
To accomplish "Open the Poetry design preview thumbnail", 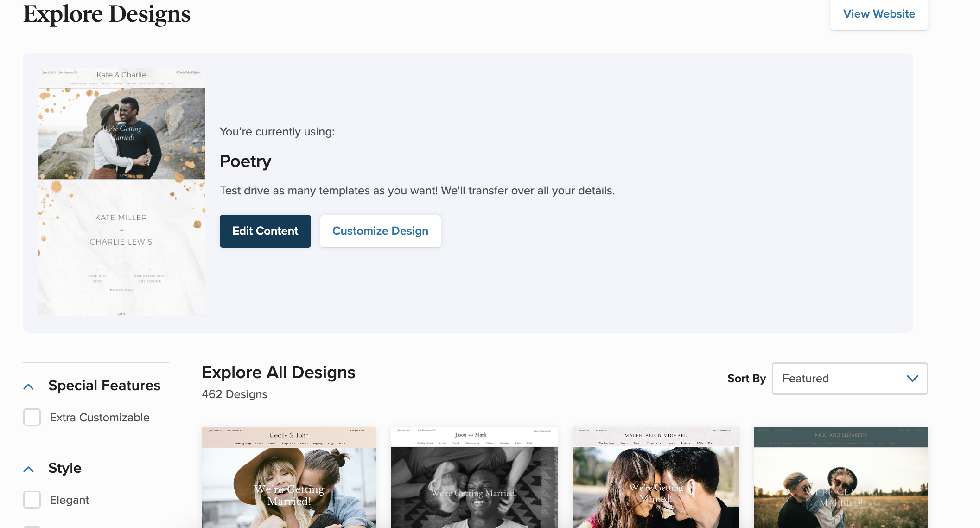I will tap(121, 191).
